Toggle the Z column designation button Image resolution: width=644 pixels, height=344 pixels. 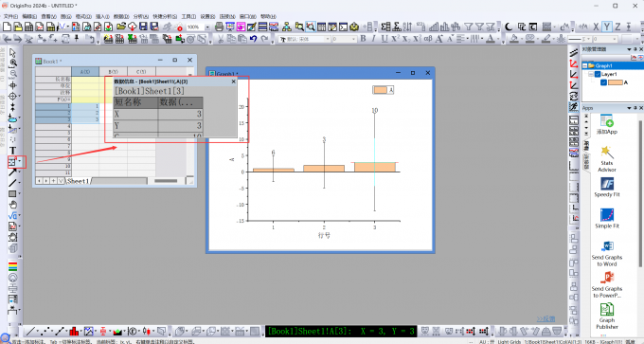(x=617, y=27)
